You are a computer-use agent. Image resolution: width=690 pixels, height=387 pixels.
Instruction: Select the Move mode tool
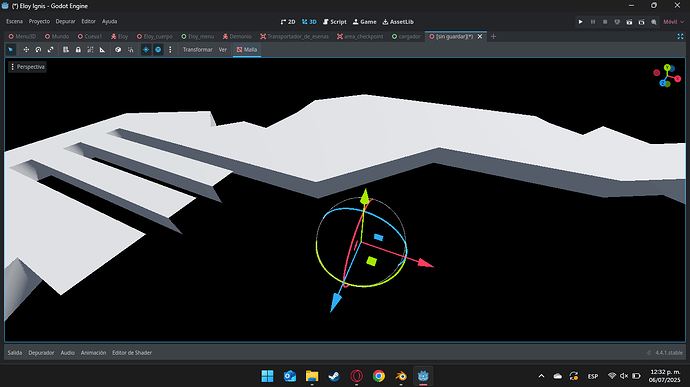pos(26,50)
